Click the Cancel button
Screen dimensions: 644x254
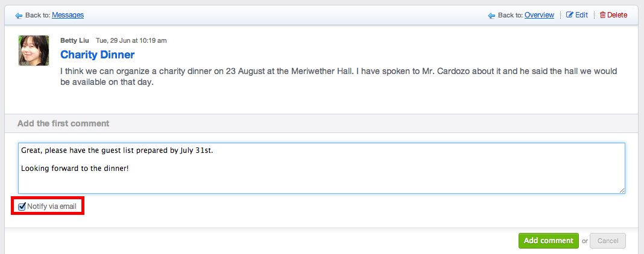click(607, 241)
